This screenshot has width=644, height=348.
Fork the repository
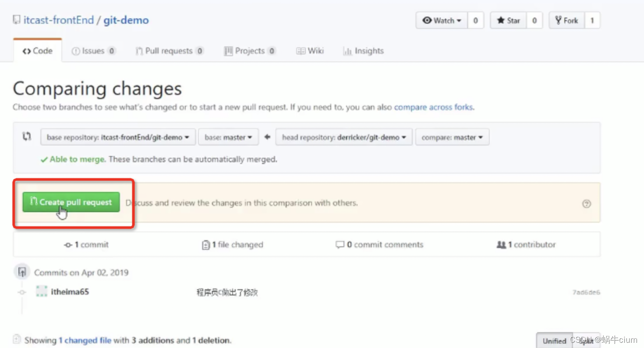[x=566, y=21]
